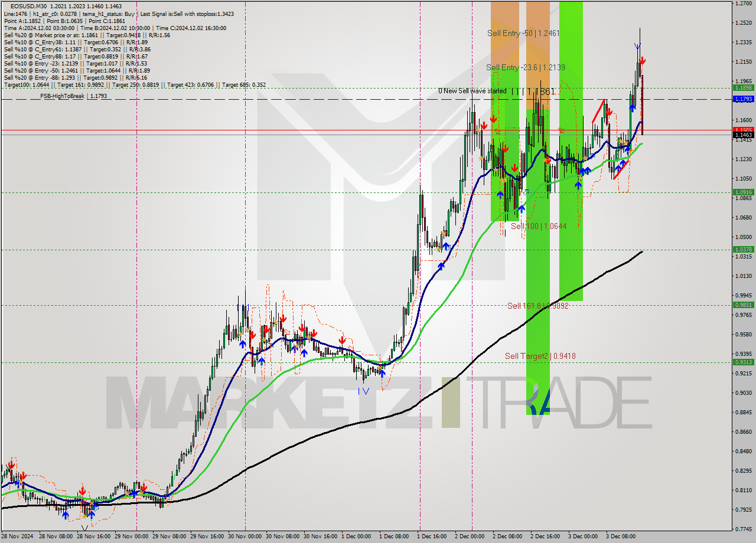
Task: Click 'Sell %20 @ Entry -50: 1.2461' line
Action: (77, 71)
